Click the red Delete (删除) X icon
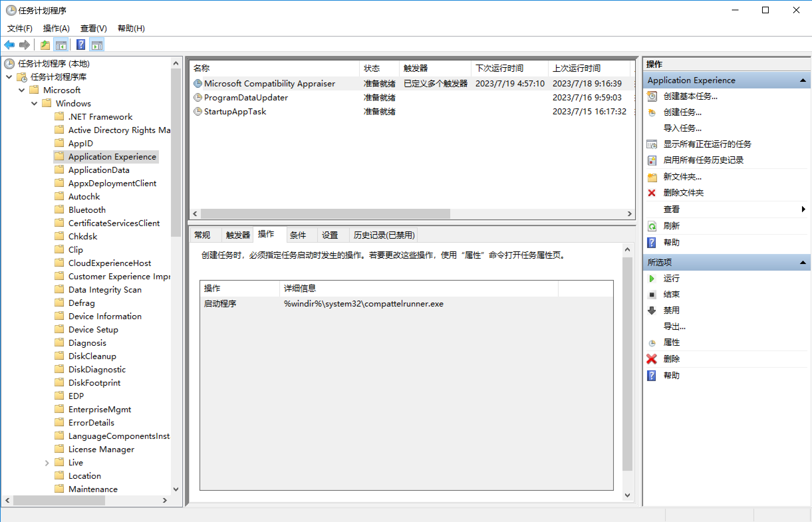812x522 pixels. pyautogui.click(x=651, y=359)
